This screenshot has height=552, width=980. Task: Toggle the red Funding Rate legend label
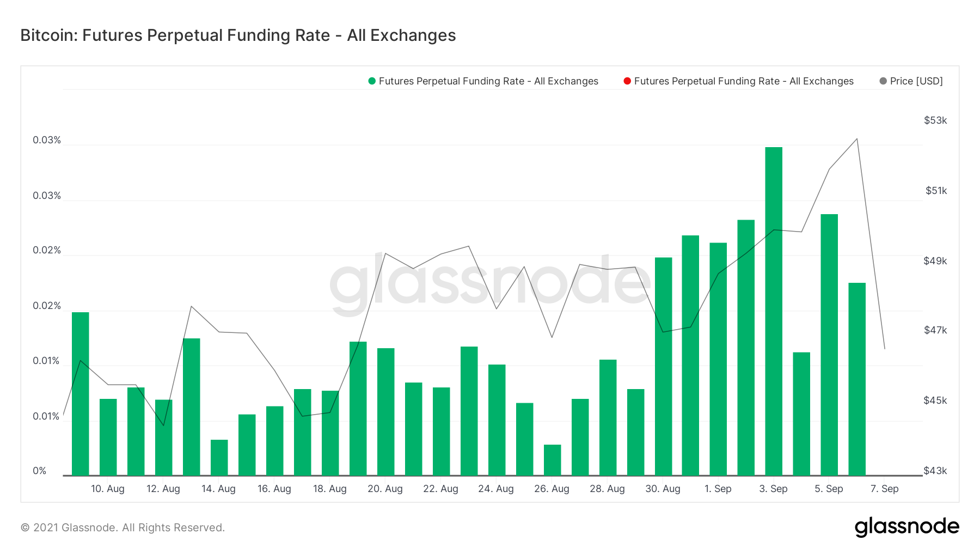(744, 81)
